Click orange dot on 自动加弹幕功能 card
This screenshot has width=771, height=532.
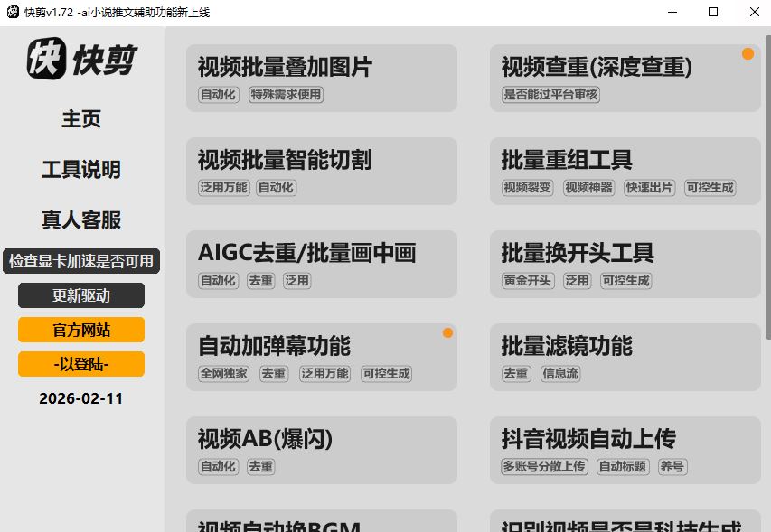tap(447, 333)
